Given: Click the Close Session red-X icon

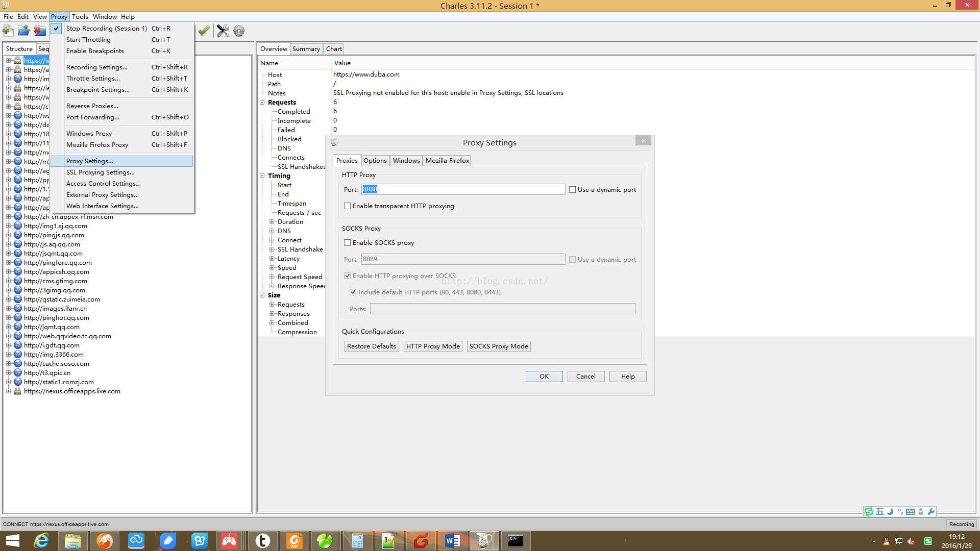Looking at the screenshot, I should click(x=39, y=31).
